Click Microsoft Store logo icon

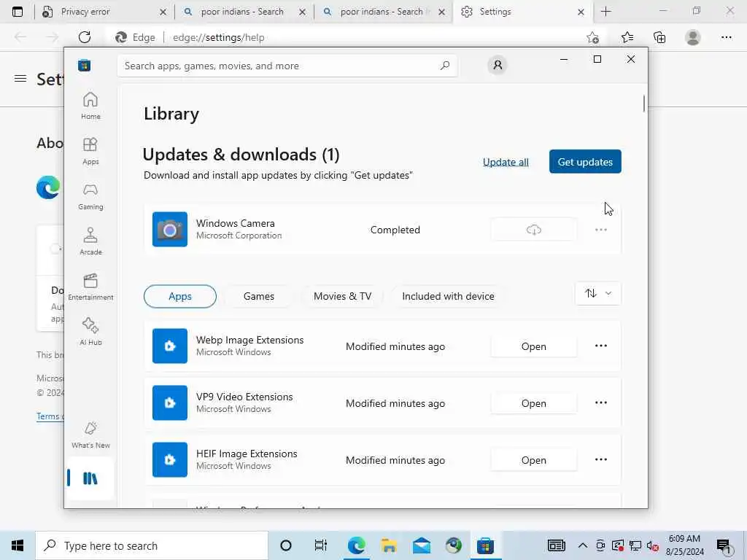pyautogui.click(x=85, y=65)
